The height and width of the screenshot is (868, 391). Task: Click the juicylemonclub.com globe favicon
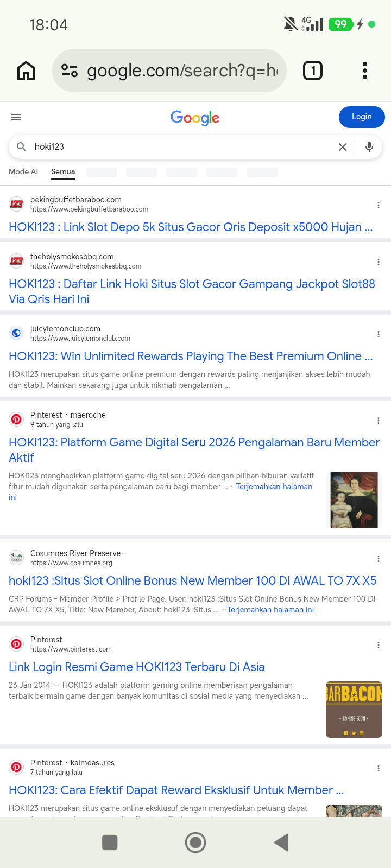coord(16,333)
